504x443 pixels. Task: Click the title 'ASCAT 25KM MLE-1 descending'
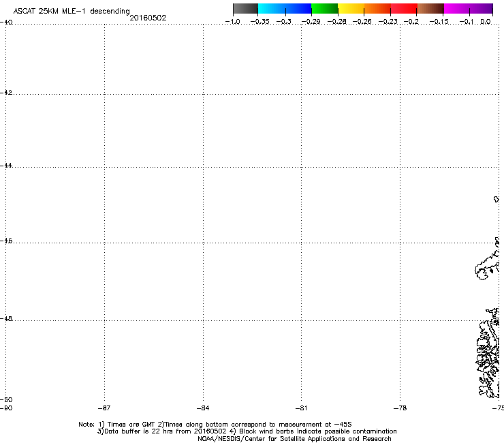click(x=72, y=11)
